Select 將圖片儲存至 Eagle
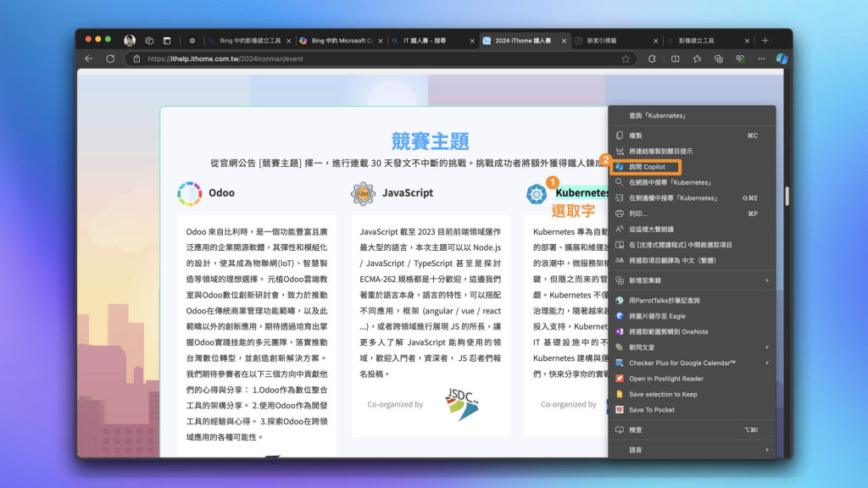 692,316
